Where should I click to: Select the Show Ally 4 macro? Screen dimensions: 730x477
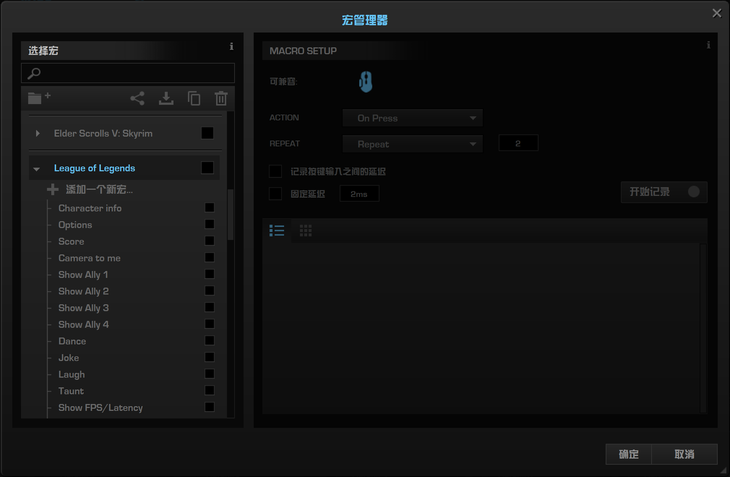(83, 324)
